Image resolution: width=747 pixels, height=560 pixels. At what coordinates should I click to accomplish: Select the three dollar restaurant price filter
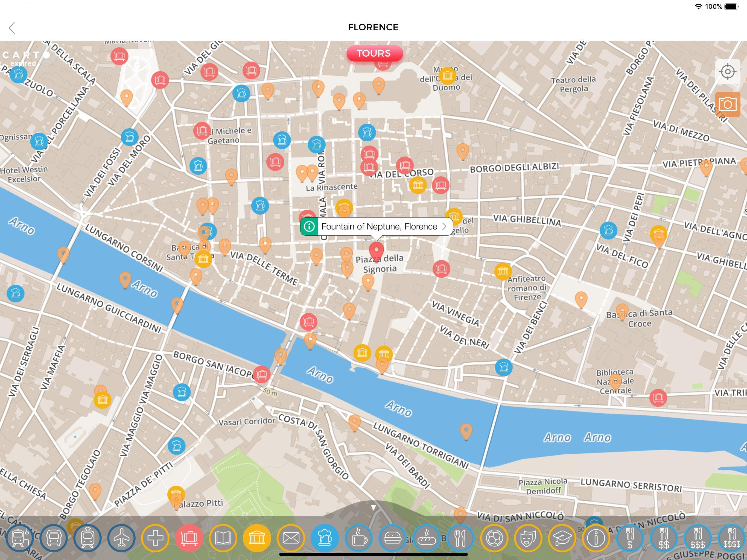(698, 538)
